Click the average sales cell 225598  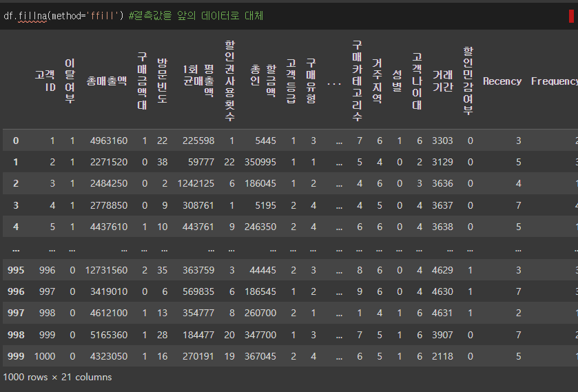click(198, 141)
